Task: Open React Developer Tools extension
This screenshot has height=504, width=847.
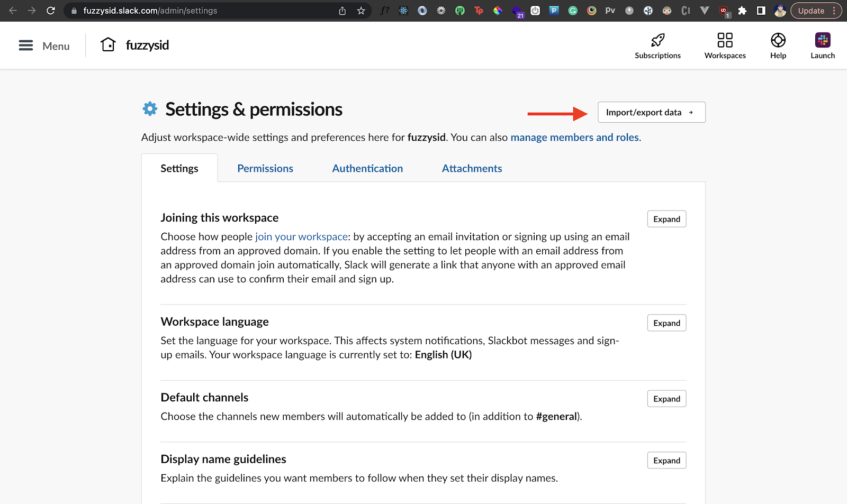Action: pos(404,11)
